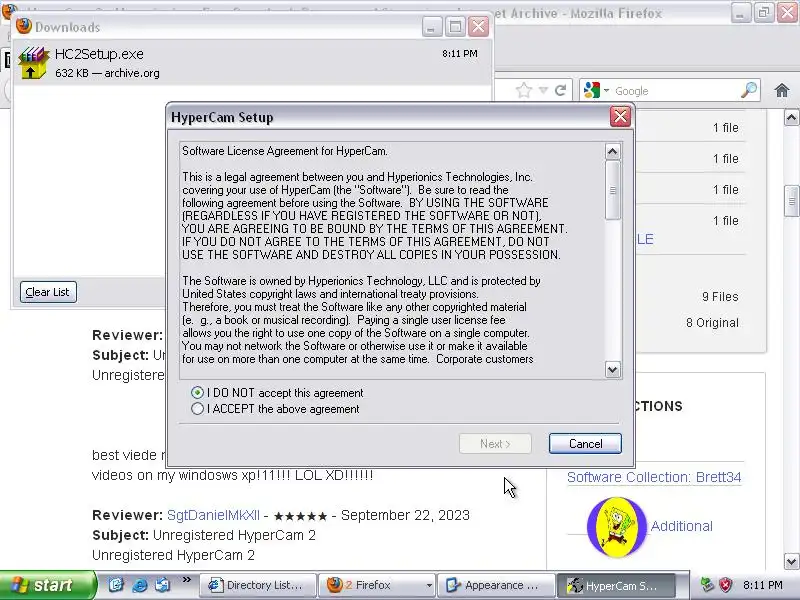Select 'I ACCEPT the above agreement'
Viewport: 800px width, 600px height.
coord(197,409)
